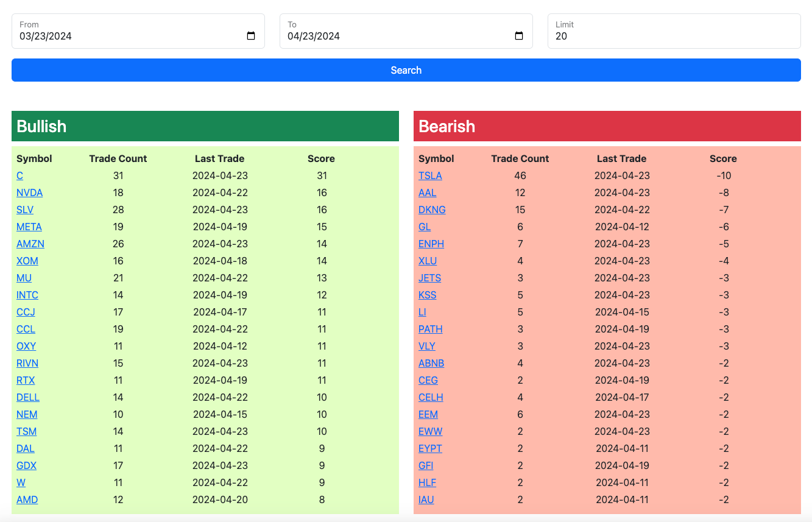The width and height of the screenshot is (812, 522).
Task: Click the blue Search button
Action: (x=406, y=70)
